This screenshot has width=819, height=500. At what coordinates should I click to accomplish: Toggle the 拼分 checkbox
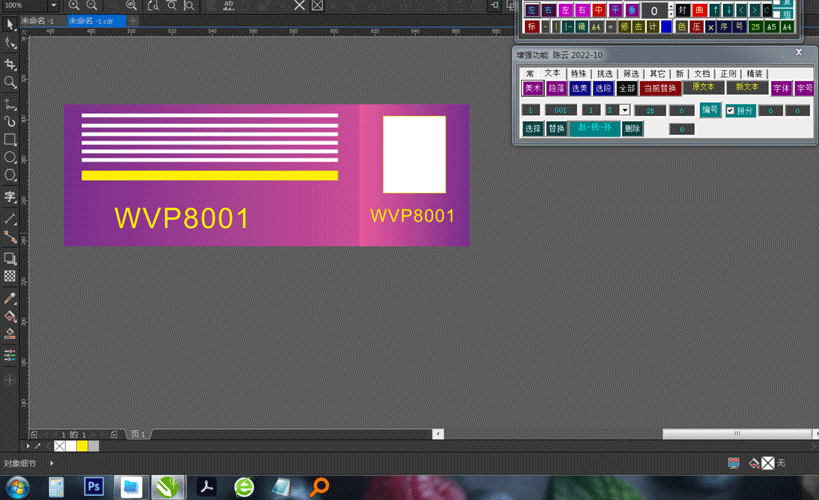[x=730, y=110]
